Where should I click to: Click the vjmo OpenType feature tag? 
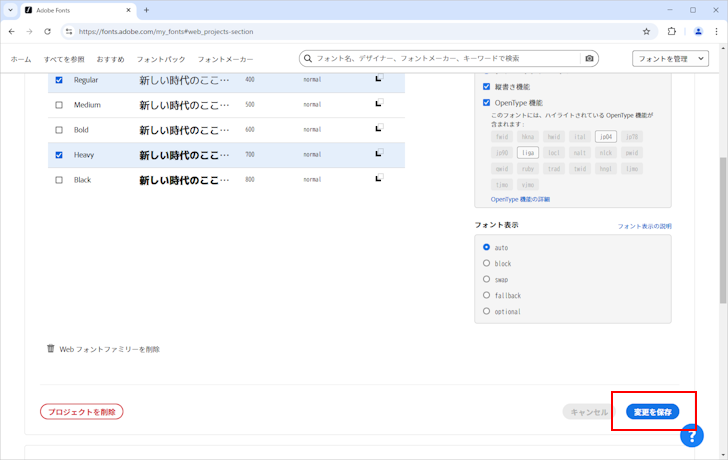pos(528,185)
